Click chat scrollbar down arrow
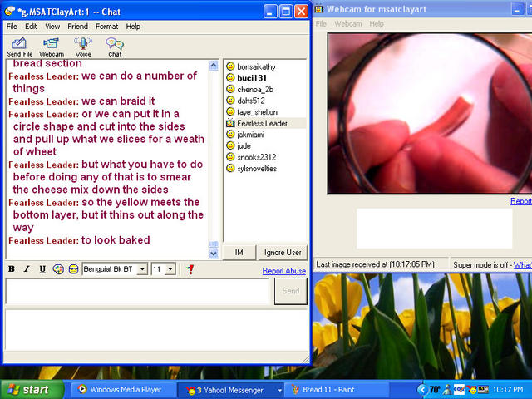This screenshot has width=532, height=399. tap(214, 253)
